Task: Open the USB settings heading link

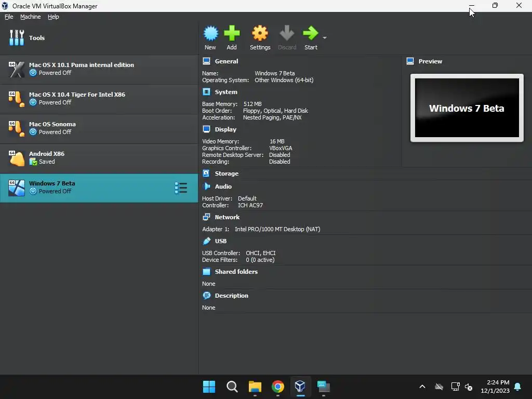Action: click(220, 241)
